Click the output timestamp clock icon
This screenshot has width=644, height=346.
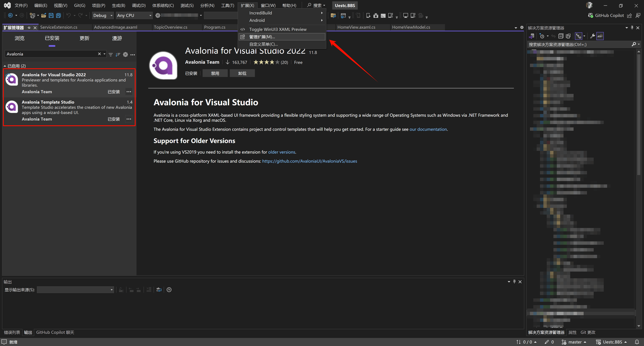tap(169, 290)
